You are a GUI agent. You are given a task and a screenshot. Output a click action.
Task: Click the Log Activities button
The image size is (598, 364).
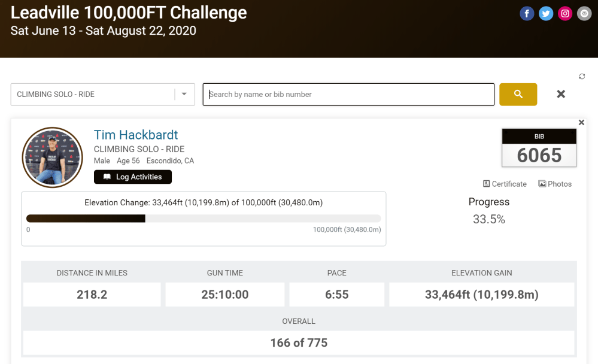pyautogui.click(x=133, y=177)
